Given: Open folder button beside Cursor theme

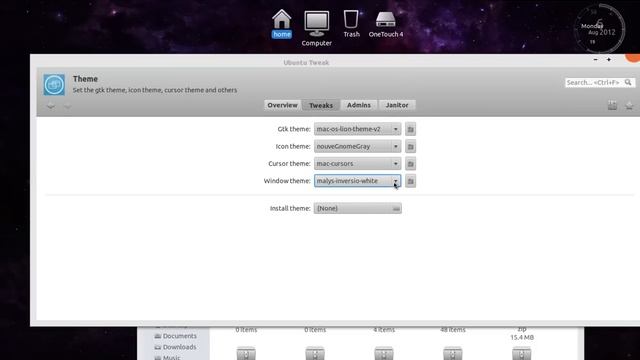Looking at the screenshot, I should tap(411, 164).
